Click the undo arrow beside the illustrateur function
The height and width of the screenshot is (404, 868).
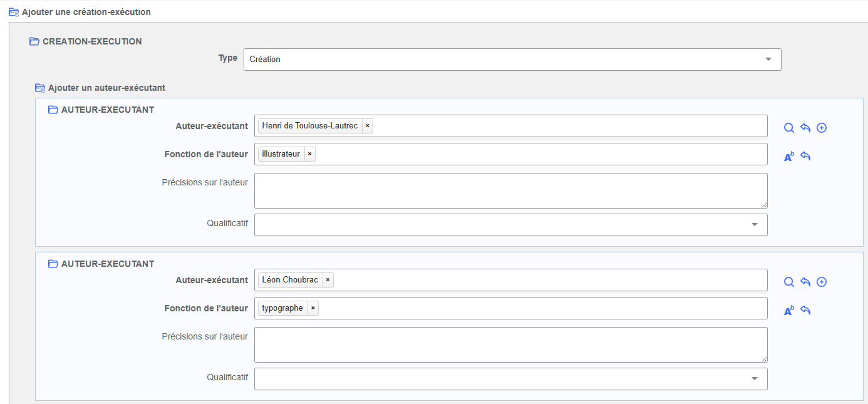[805, 157]
